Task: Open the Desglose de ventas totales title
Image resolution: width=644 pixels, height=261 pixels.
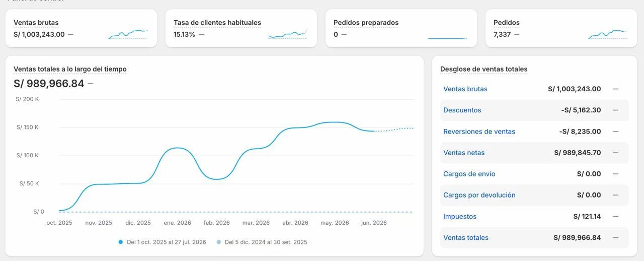Action: tap(484, 69)
